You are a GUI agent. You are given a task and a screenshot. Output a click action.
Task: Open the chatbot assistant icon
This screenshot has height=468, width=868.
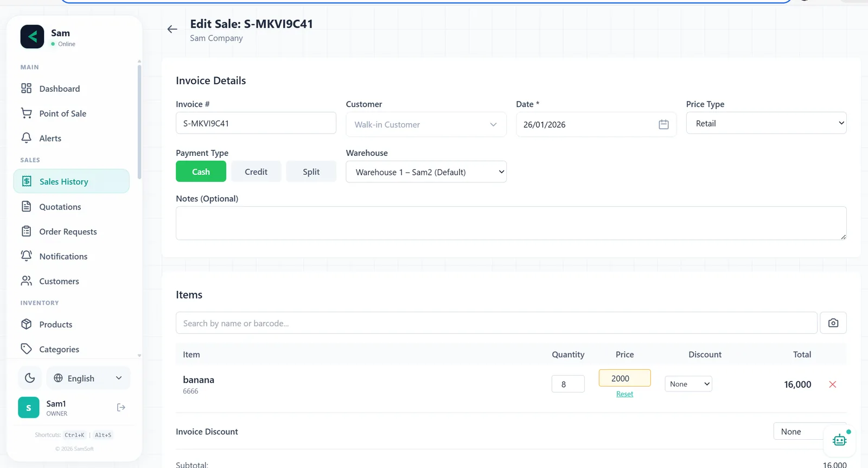point(839,440)
